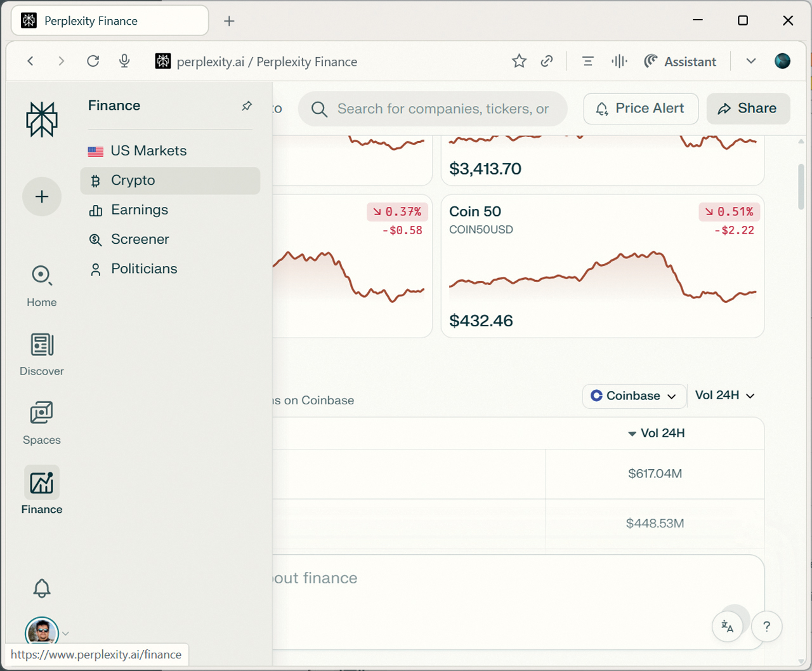Click the Share button
This screenshot has width=812, height=671.
point(748,109)
